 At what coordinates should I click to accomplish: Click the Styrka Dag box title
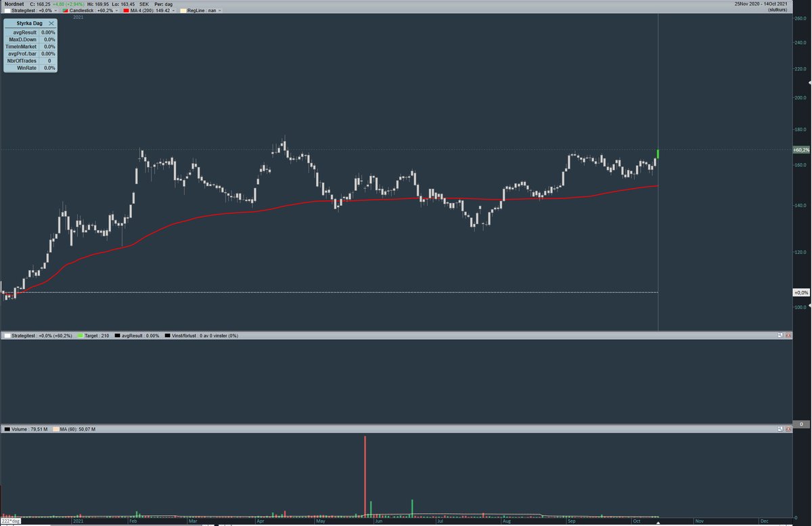point(29,23)
